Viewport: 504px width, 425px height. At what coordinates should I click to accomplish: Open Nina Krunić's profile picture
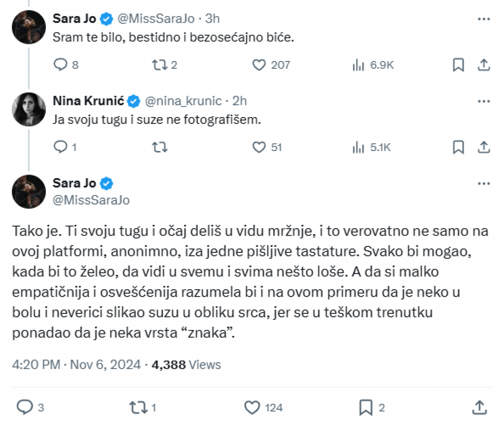(28, 109)
